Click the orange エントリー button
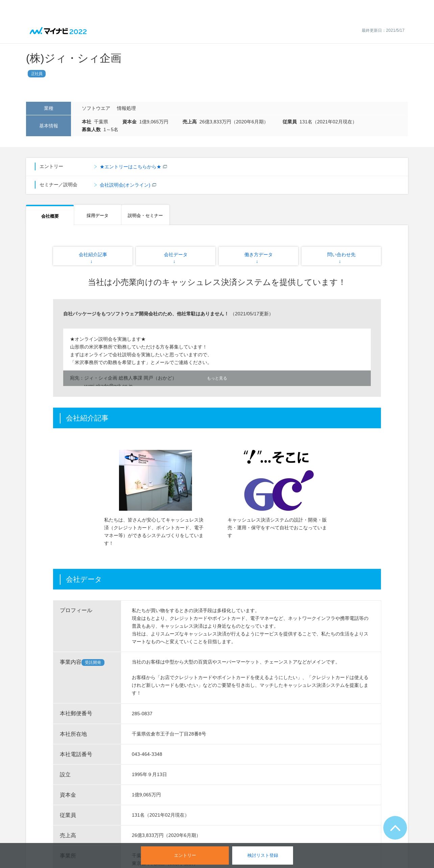This screenshot has width=434, height=868. [185, 855]
